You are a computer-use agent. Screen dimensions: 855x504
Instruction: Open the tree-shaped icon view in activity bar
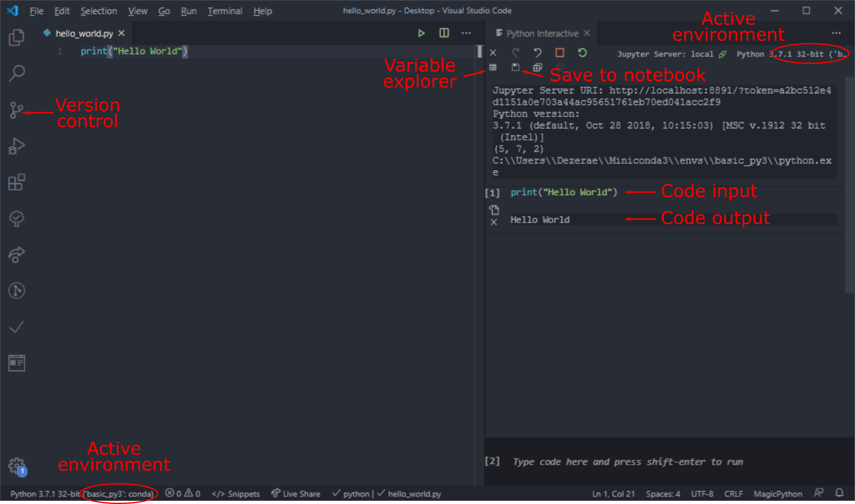pyautogui.click(x=16, y=219)
